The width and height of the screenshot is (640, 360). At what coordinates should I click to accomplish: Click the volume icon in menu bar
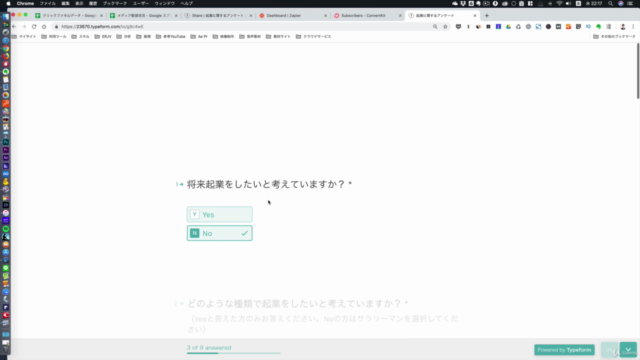point(568,3)
